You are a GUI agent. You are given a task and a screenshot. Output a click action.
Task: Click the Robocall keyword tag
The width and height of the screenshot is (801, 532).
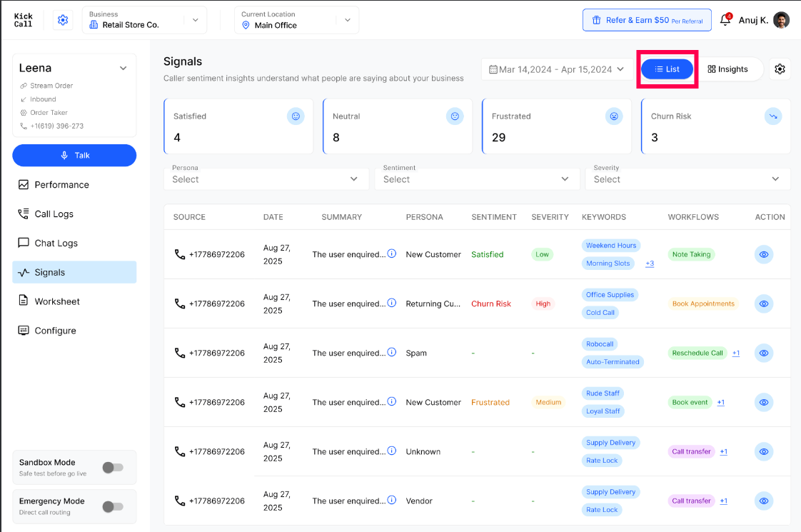coord(600,344)
